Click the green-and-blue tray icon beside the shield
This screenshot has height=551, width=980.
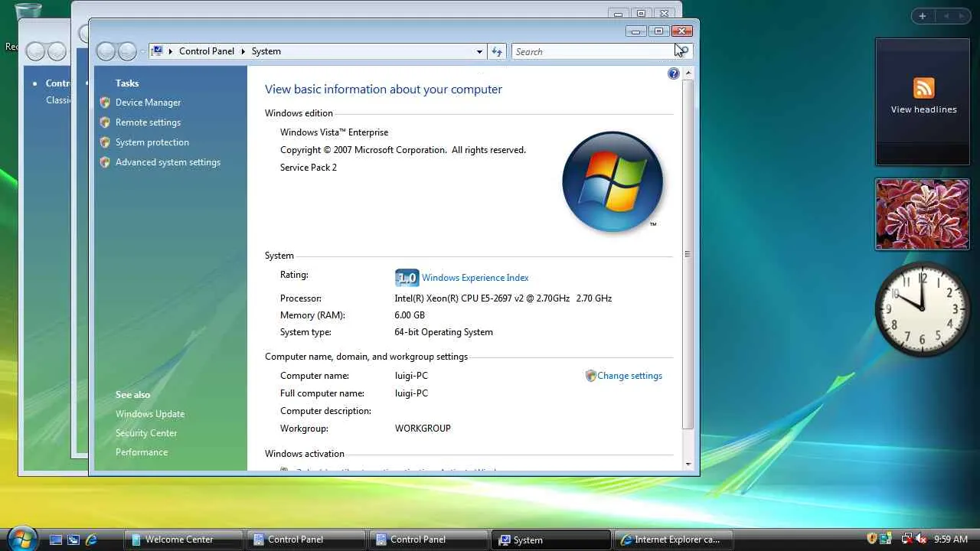886,540
